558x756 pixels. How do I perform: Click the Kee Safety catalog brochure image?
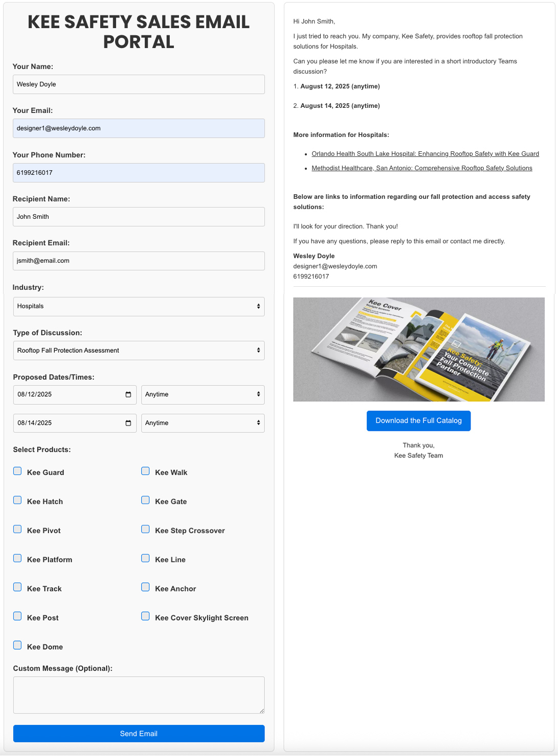(418, 350)
